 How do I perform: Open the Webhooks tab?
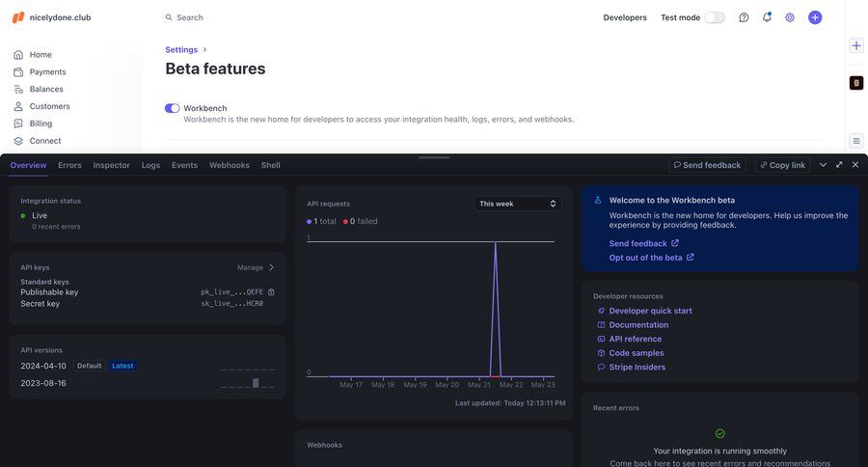point(230,165)
